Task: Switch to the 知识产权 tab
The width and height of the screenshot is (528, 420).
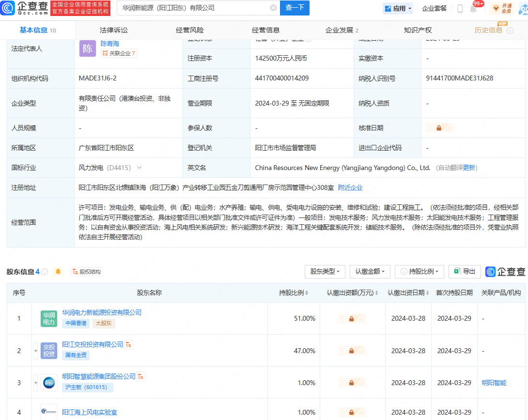Action: pyautogui.click(x=418, y=30)
